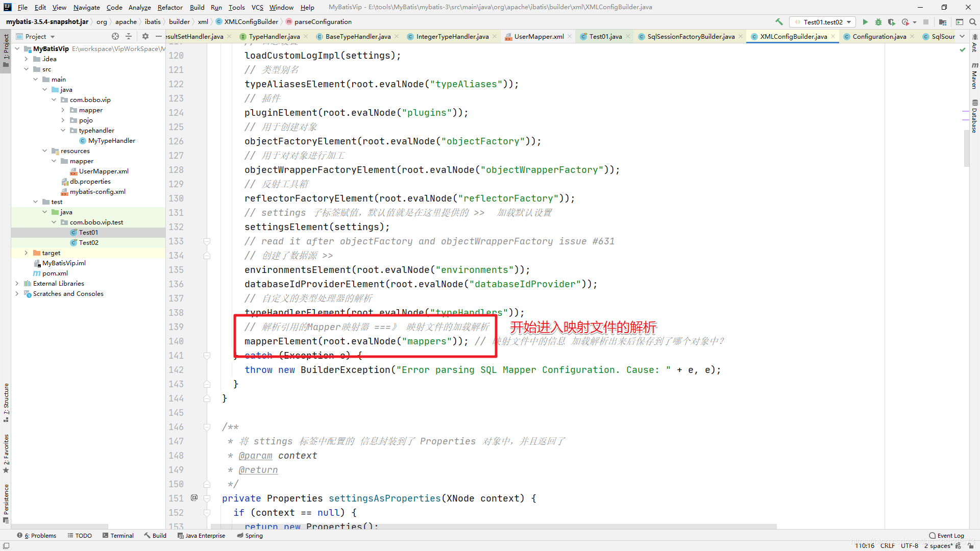Screen dimensions: 980x551
Task: Open the Event Log button
Action: [x=947, y=536]
